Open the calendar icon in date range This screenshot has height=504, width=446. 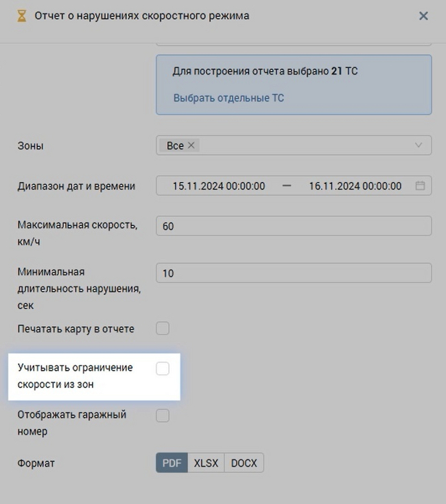coord(420,186)
